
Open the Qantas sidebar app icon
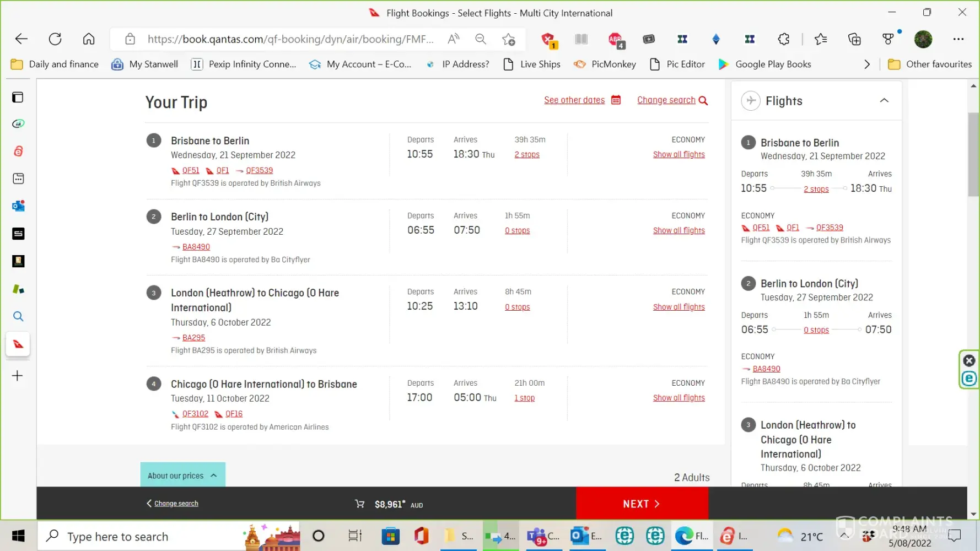pos(18,344)
